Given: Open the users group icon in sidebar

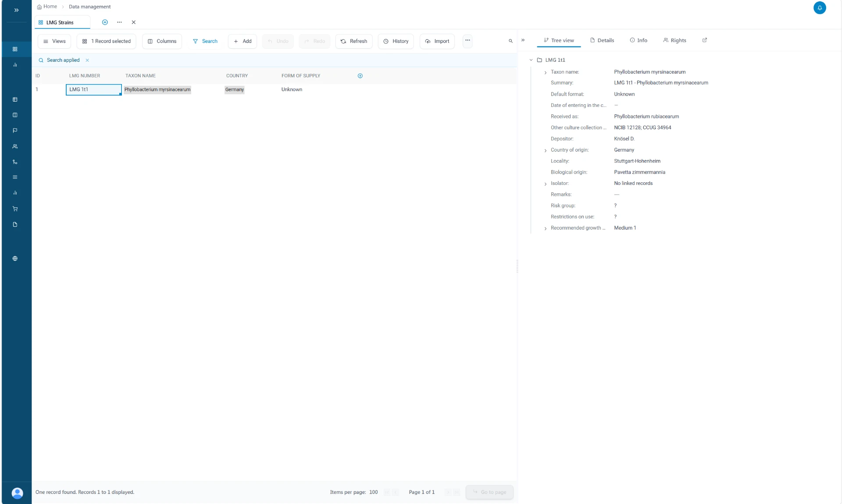Looking at the screenshot, I should (x=15, y=146).
